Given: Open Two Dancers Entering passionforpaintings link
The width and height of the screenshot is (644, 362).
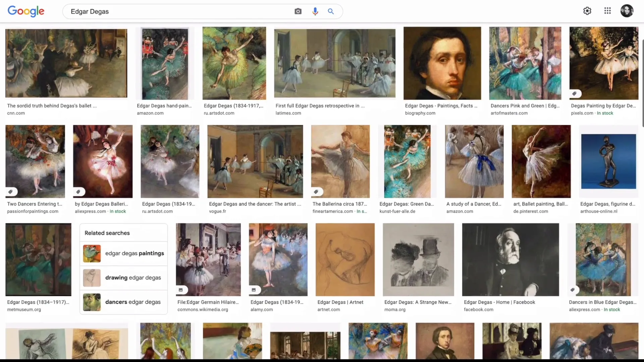Looking at the screenshot, I should point(35,204).
